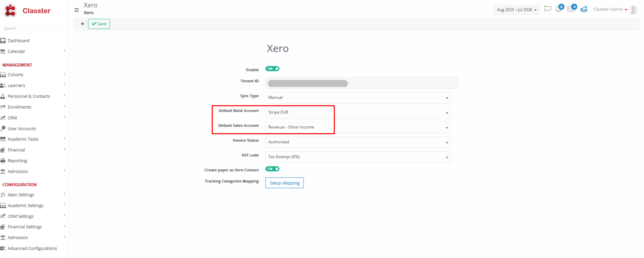This screenshot has width=644, height=258.
Task: Open notifications bell
Action: (558, 9)
